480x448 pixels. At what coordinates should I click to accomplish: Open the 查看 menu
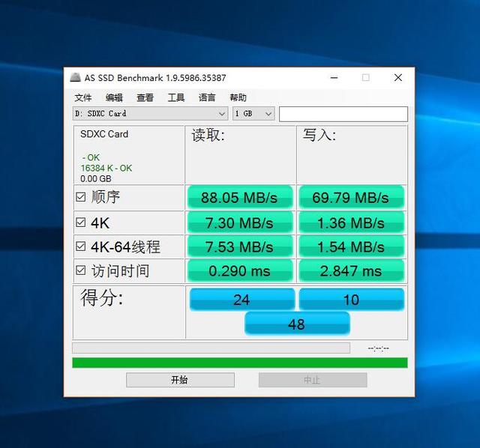pyautogui.click(x=145, y=97)
